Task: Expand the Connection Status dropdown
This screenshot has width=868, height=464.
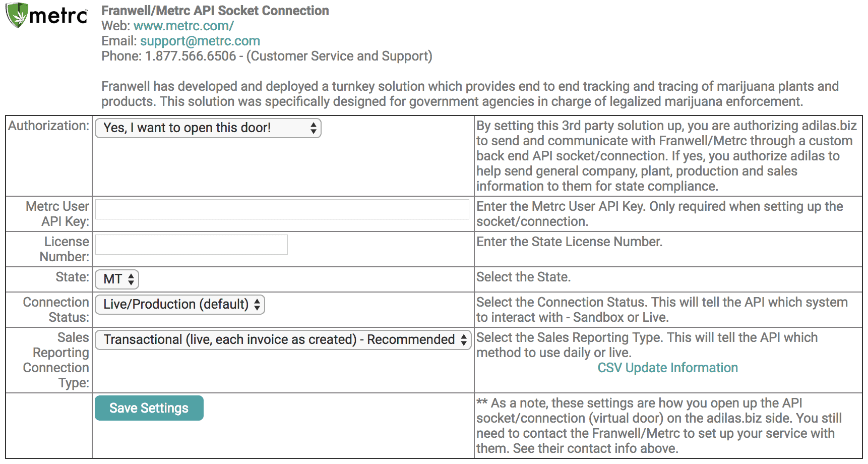Action: tap(180, 305)
